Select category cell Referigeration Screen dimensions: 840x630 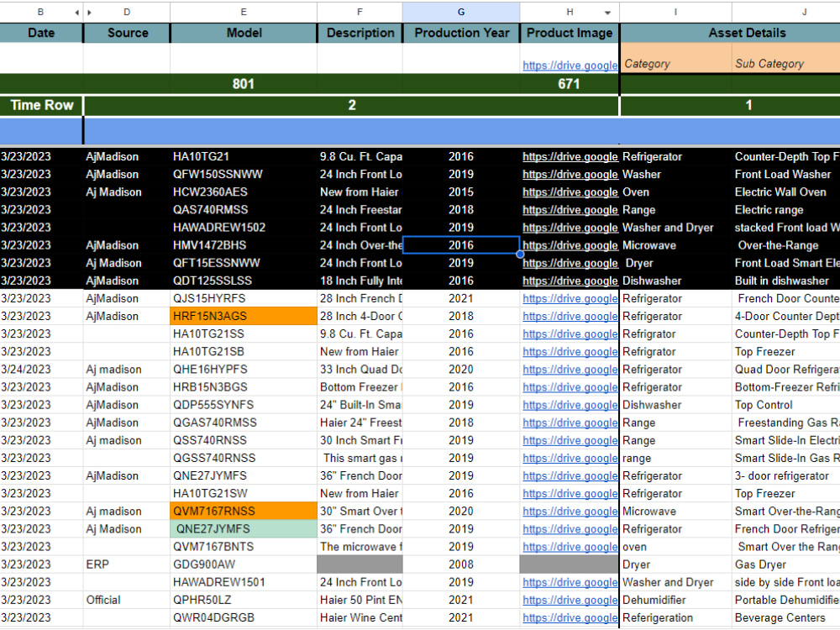tap(675, 617)
